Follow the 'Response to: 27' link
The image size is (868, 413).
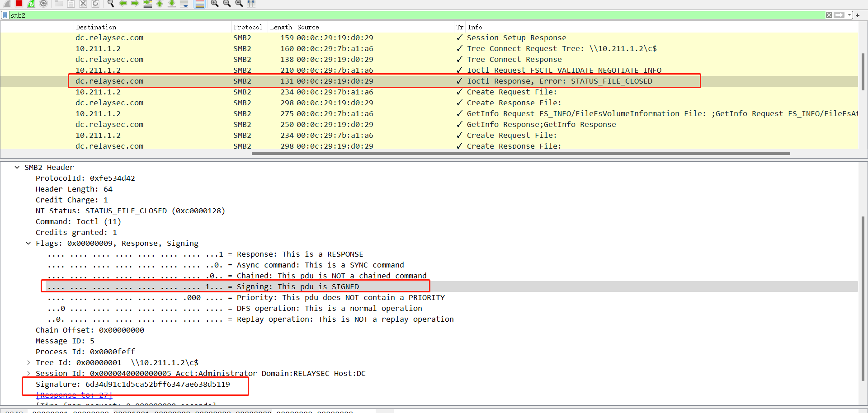74,395
